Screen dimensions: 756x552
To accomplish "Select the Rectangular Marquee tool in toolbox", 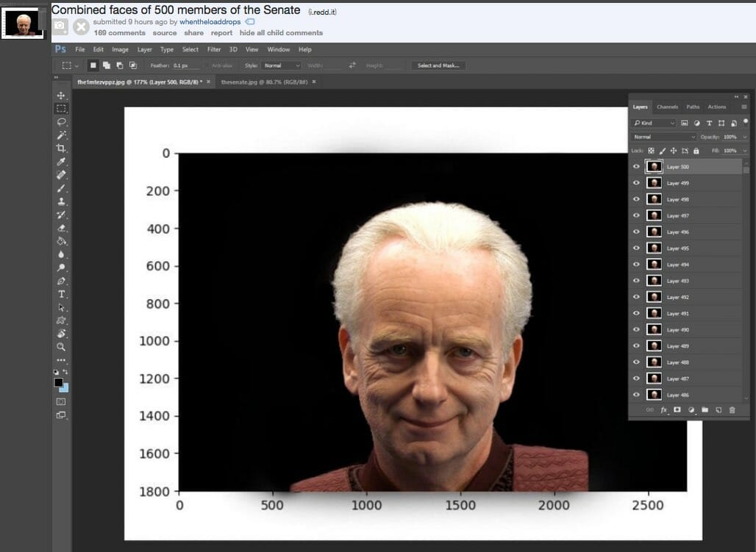I will (x=61, y=109).
